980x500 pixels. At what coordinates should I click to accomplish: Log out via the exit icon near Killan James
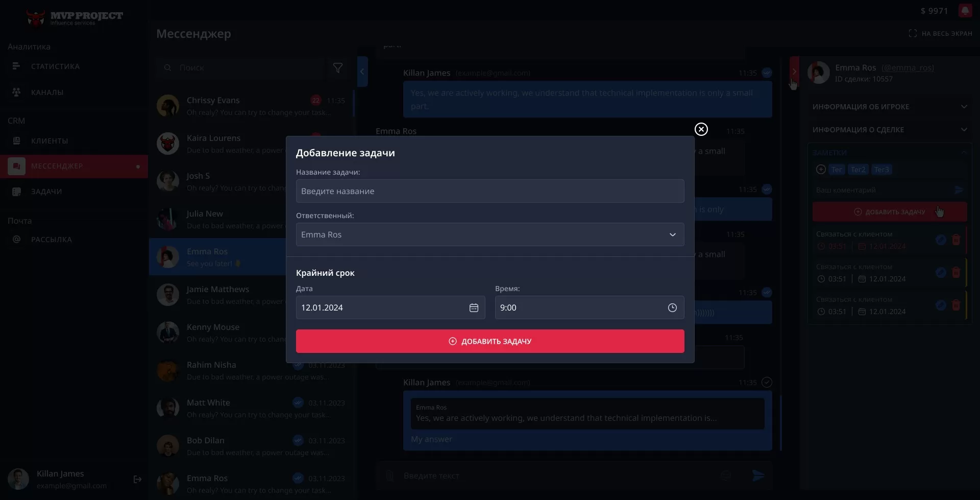137,479
